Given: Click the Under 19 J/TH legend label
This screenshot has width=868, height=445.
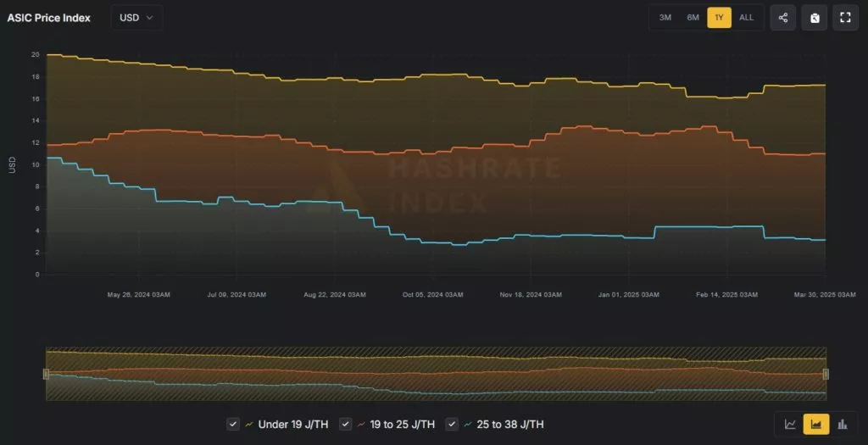Looking at the screenshot, I should click(292, 424).
